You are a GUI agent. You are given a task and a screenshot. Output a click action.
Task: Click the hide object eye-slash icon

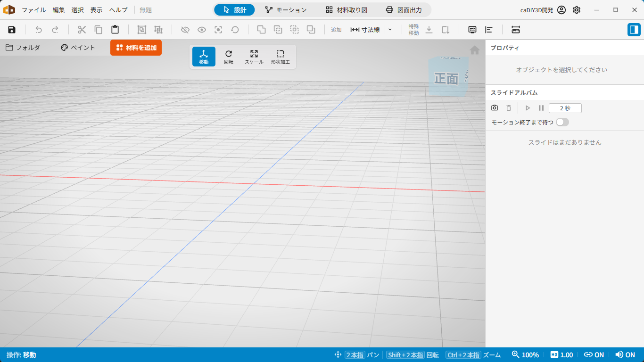click(x=185, y=30)
